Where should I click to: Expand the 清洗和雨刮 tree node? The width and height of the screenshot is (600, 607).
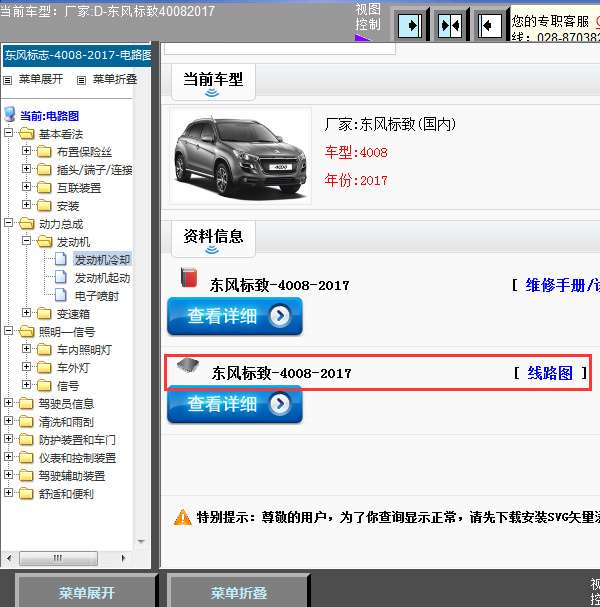8,420
